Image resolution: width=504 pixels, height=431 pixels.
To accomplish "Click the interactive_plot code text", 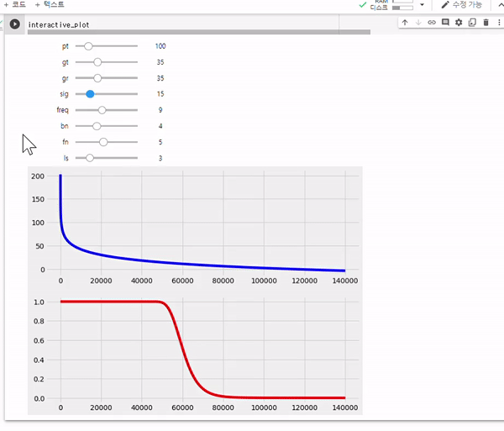I will (59, 24).
